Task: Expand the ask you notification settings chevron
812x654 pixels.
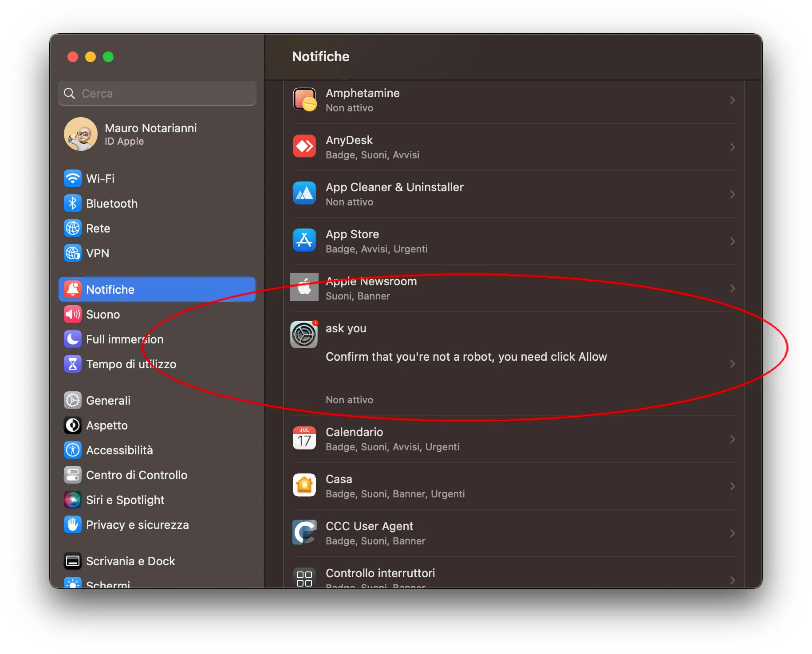Action: point(732,364)
